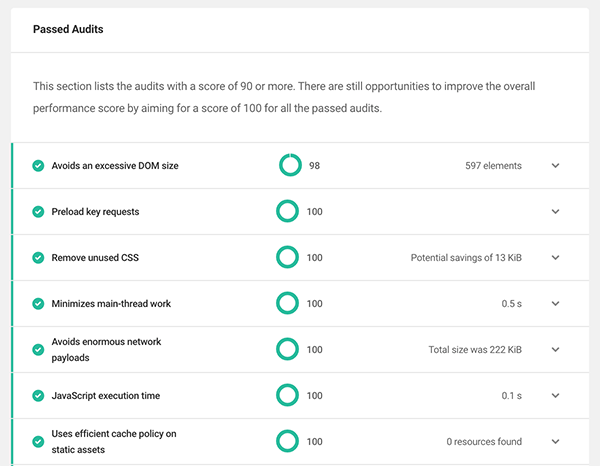600x466 pixels.
Task: Open the chevron for Avoids enormous network payloads
Action: (x=556, y=350)
